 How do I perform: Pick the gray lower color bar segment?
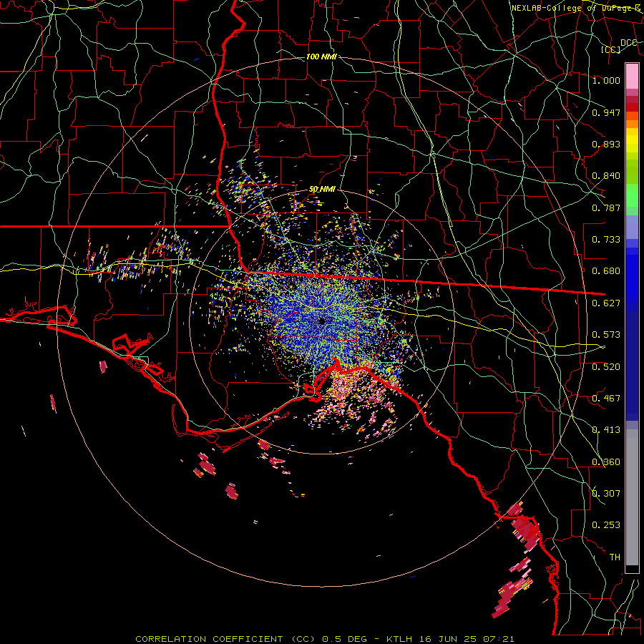(x=632, y=497)
